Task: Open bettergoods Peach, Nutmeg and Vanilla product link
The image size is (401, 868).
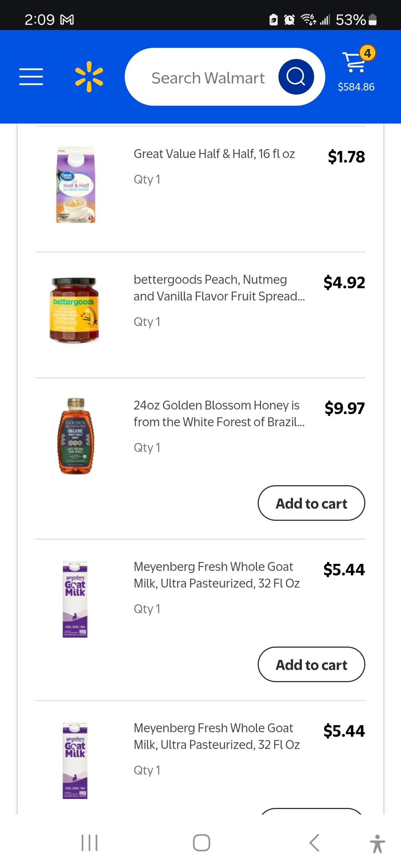Action: [x=219, y=288]
